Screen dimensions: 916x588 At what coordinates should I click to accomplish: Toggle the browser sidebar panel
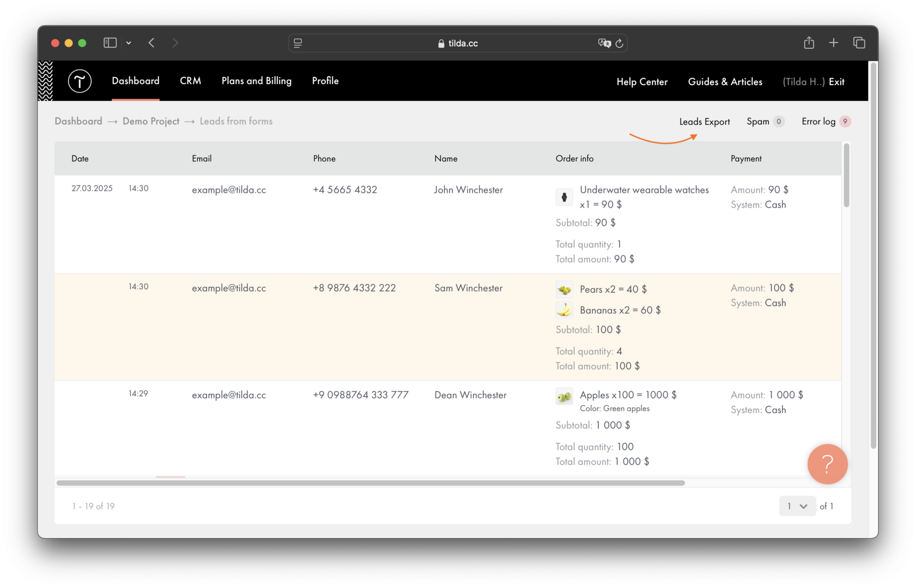coord(110,43)
